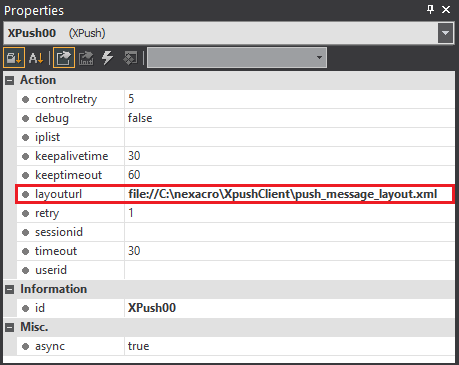Select the debug property name
Image resolution: width=459 pixels, height=365 pixels.
click(x=52, y=118)
